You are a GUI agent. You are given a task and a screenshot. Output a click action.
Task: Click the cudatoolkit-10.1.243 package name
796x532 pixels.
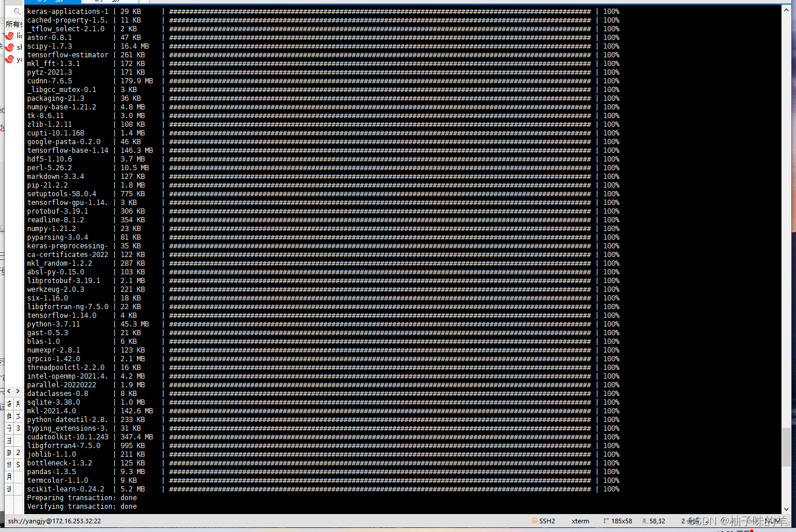68,437
